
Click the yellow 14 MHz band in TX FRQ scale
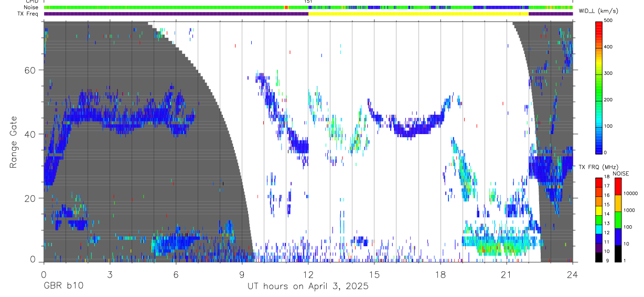[x=599, y=211]
